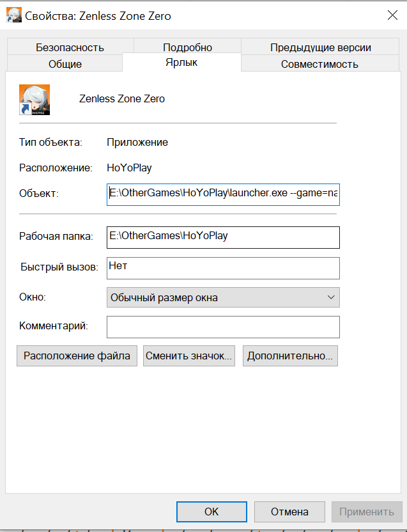Click the Тип объекта label
The width and height of the screenshot is (407, 532).
point(50,142)
